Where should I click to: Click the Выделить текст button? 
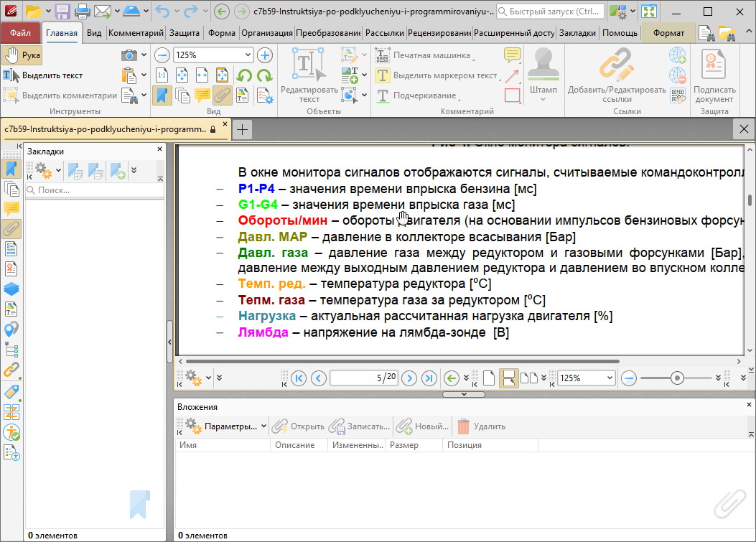pyautogui.click(x=43, y=75)
